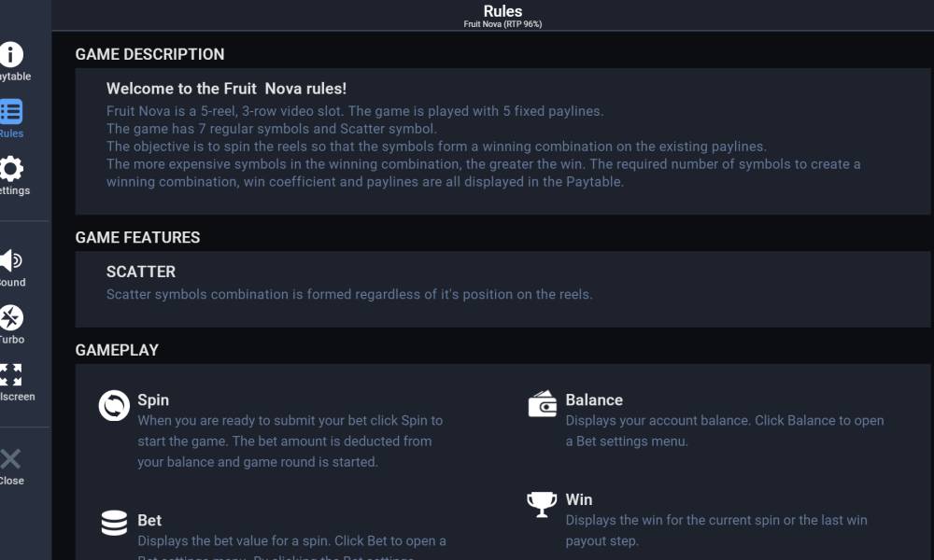The width and height of the screenshot is (934, 560).
Task: Close the rules menu
Action: [x=10, y=459]
